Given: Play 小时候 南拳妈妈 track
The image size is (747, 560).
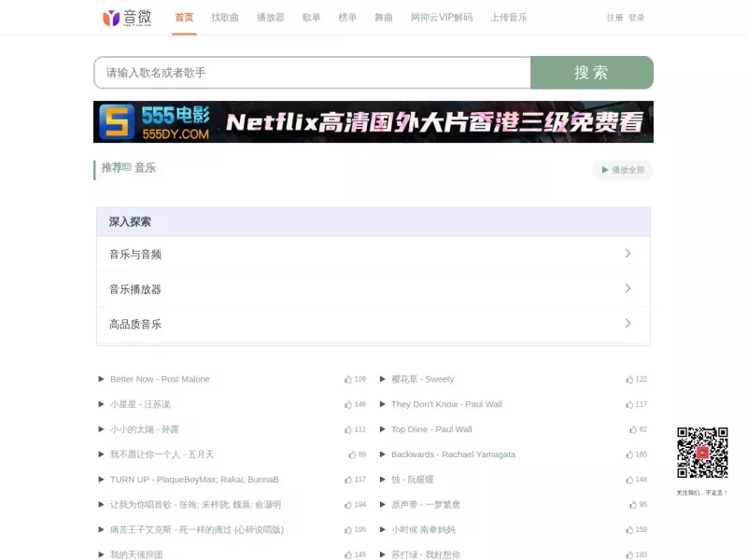Looking at the screenshot, I should click(382, 529).
